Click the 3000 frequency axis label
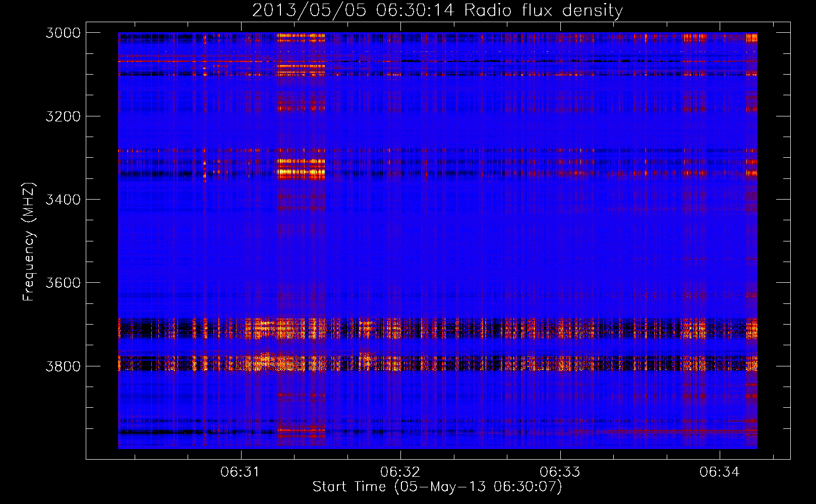This screenshot has width=816, height=504. pos(63,33)
